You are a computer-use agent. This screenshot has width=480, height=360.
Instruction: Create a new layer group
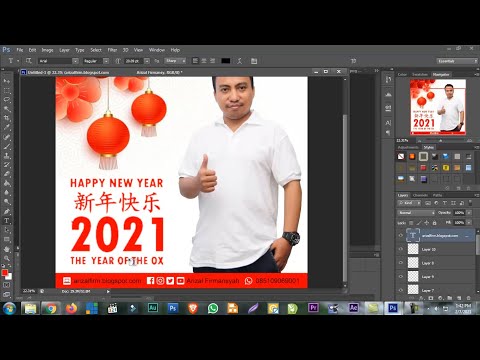(x=450, y=298)
